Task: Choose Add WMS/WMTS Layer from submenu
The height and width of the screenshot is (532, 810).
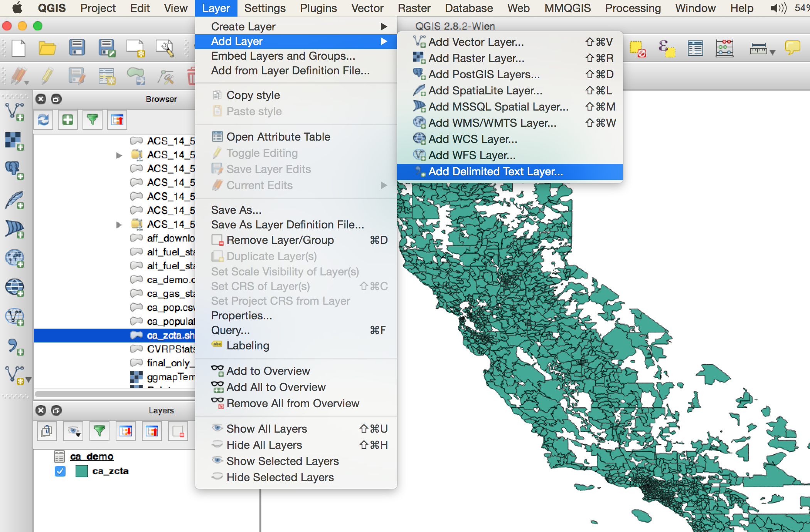Action: coord(510,123)
